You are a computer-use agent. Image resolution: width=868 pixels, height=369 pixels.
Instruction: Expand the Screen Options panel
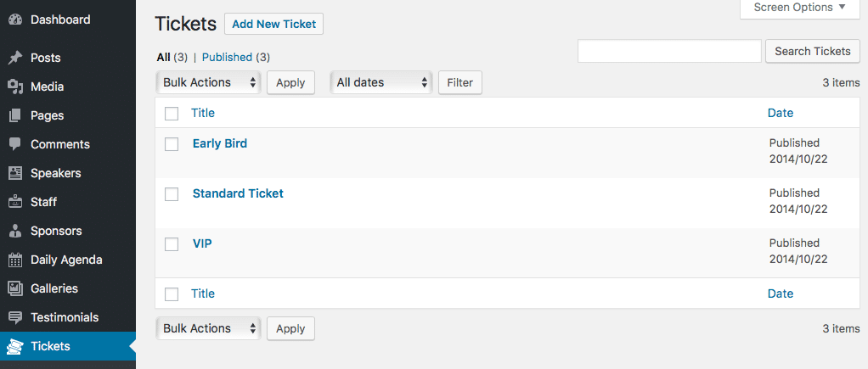tap(800, 8)
